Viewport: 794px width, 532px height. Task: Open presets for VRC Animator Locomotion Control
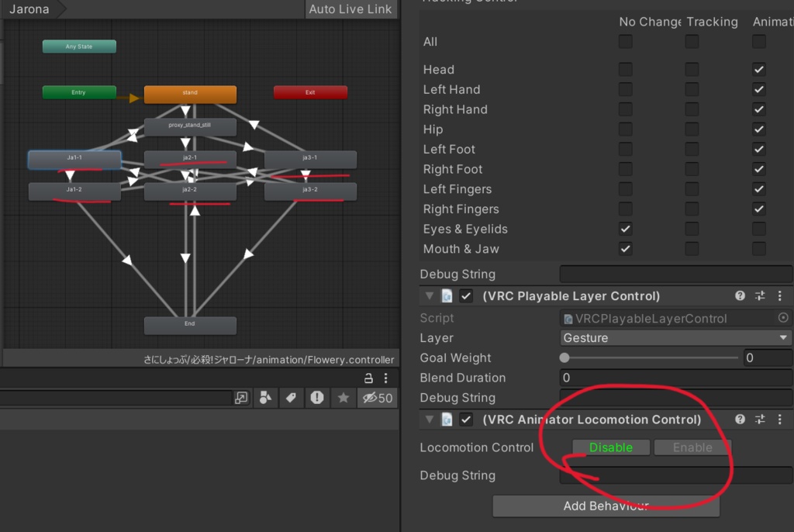click(x=760, y=419)
